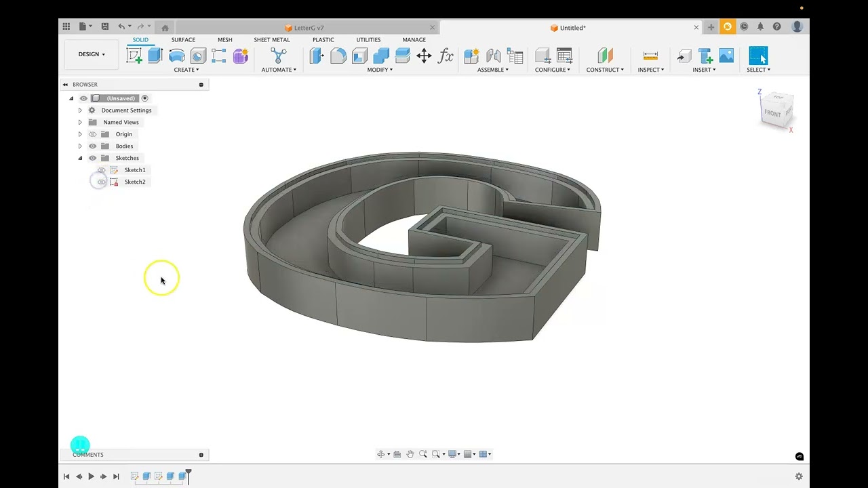Click the Orbit navigation icon
The width and height of the screenshot is (868, 488).
[x=381, y=454]
